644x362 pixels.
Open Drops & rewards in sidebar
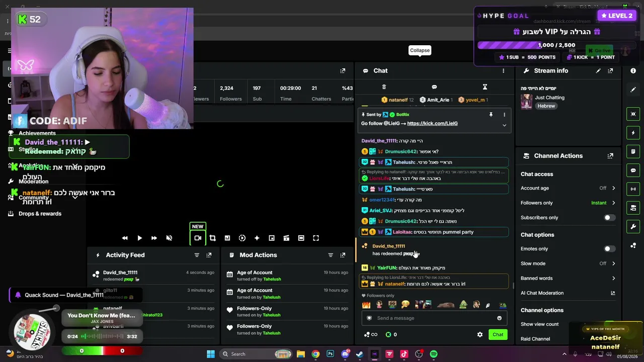pos(40,214)
